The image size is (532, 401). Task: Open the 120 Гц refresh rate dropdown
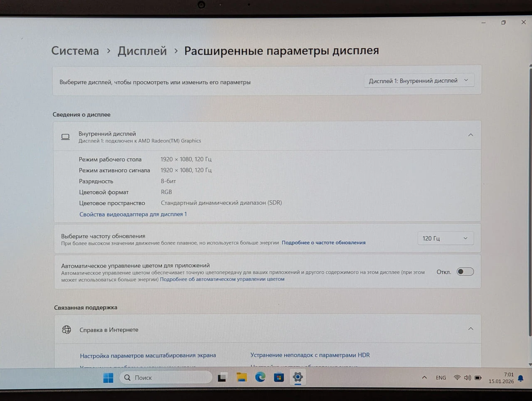445,238
